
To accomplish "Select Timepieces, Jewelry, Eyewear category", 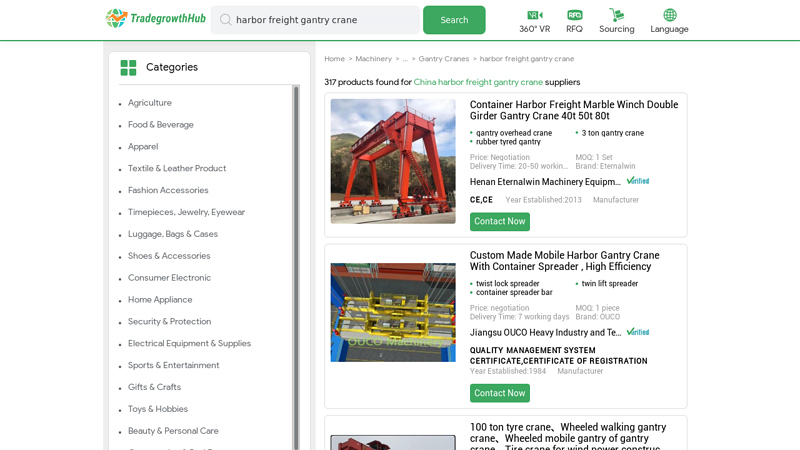I will coord(186,212).
